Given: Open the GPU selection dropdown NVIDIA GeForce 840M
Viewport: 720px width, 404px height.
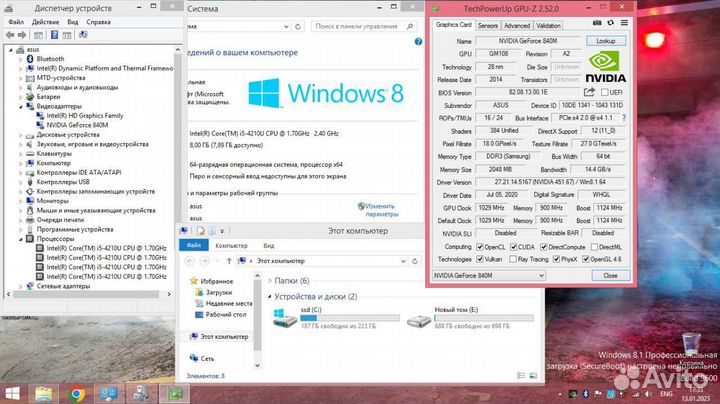Looking at the screenshot, I should coord(488,275).
